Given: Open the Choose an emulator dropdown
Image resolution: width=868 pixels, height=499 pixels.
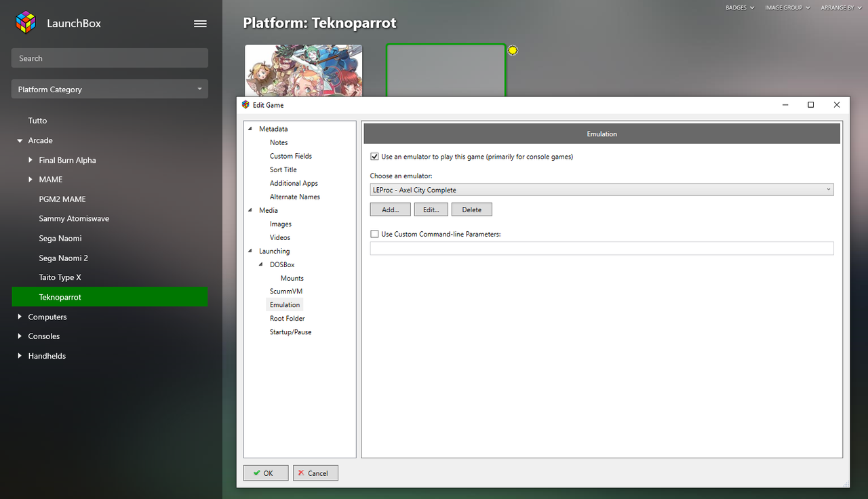Looking at the screenshot, I should (601, 190).
